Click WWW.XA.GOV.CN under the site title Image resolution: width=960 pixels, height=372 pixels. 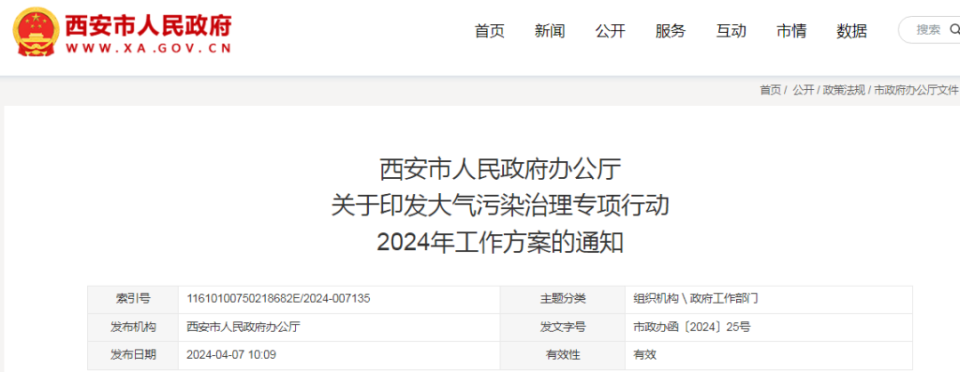148,48
